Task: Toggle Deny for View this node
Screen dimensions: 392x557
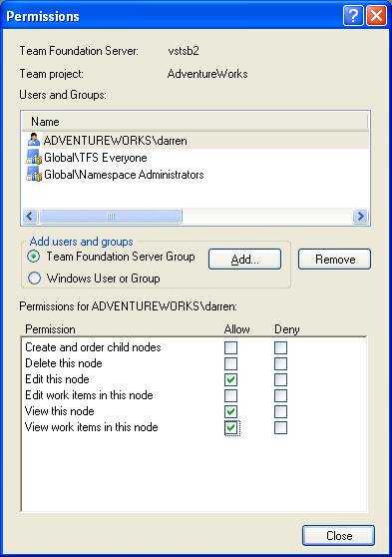Action: pyautogui.click(x=280, y=411)
